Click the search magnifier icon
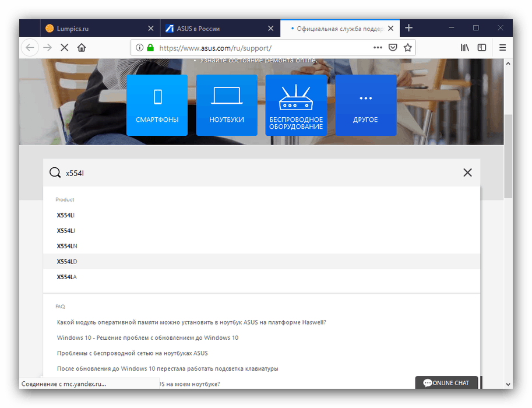This screenshot has width=532, height=408. click(x=55, y=173)
